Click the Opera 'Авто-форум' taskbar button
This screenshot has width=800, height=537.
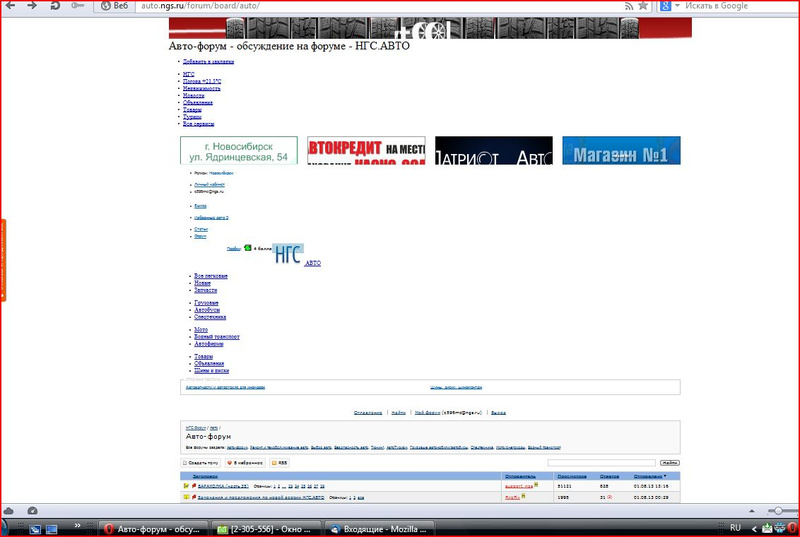[x=153, y=529]
